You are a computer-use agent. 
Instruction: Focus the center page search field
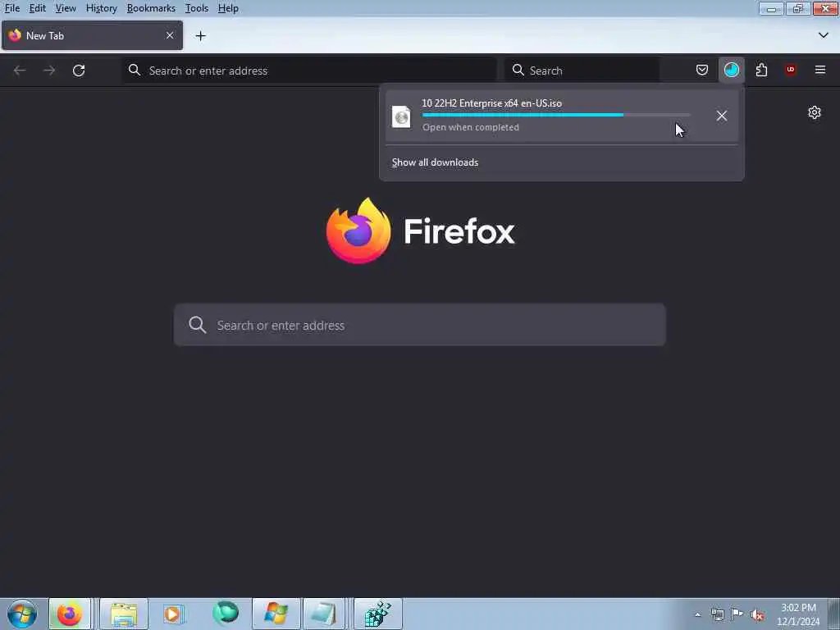coord(420,325)
